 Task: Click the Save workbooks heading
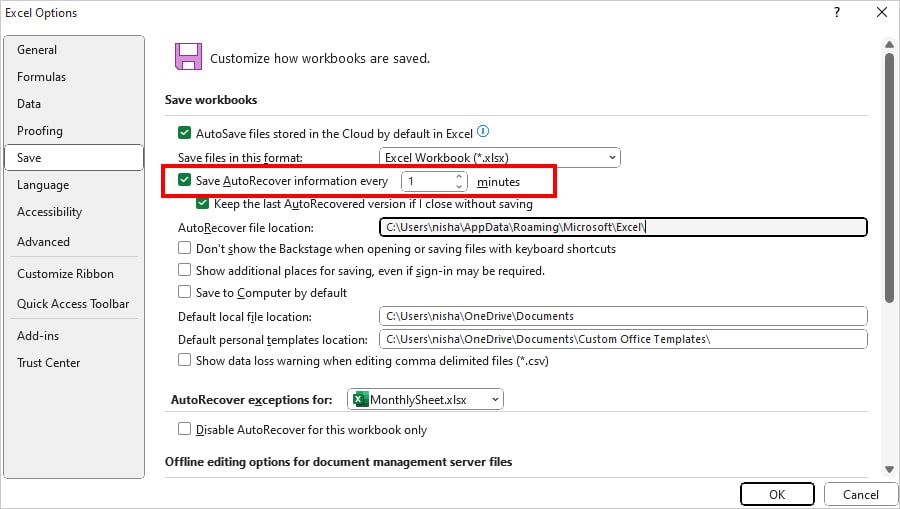click(211, 100)
